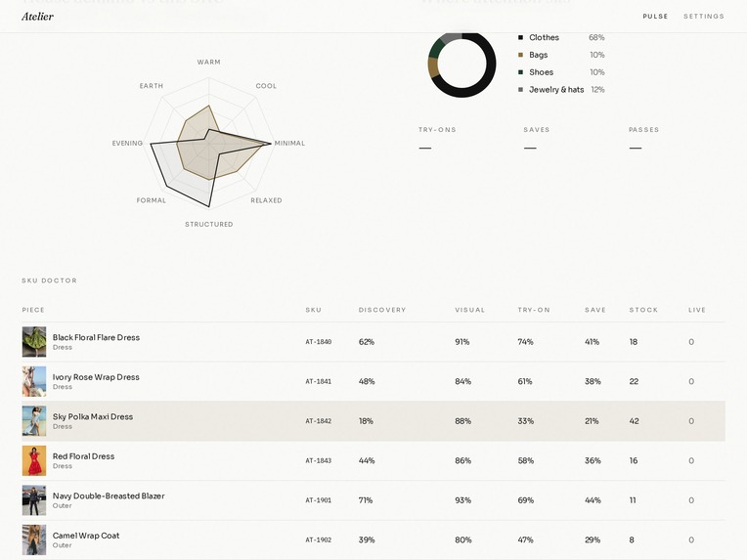Open the Pulse tab
This screenshot has height=560, width=747.
point(655,17)
